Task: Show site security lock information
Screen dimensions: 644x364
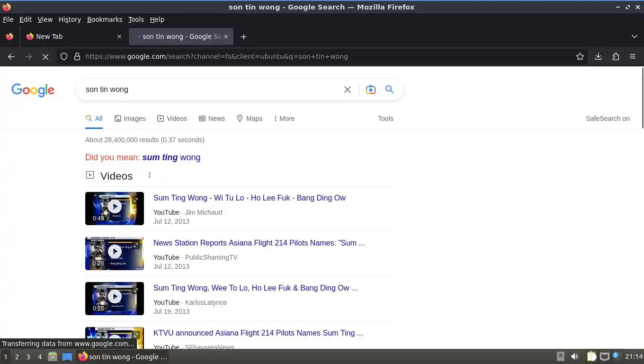Action: pos(77,56)
